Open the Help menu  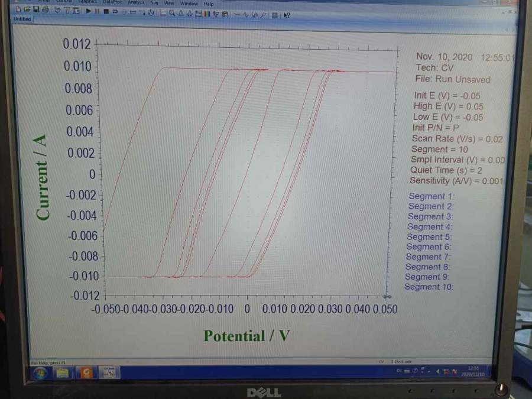(x=209, y=4)
